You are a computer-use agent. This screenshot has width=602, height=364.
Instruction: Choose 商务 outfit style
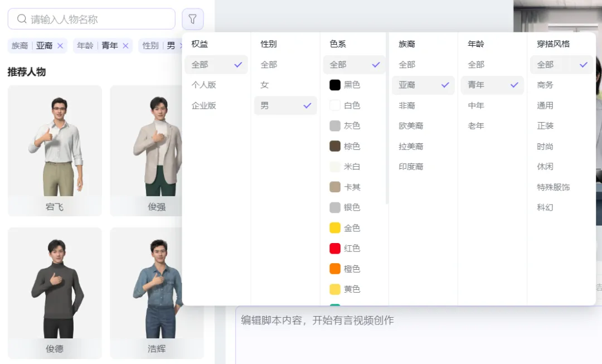[x=545, y=85]
